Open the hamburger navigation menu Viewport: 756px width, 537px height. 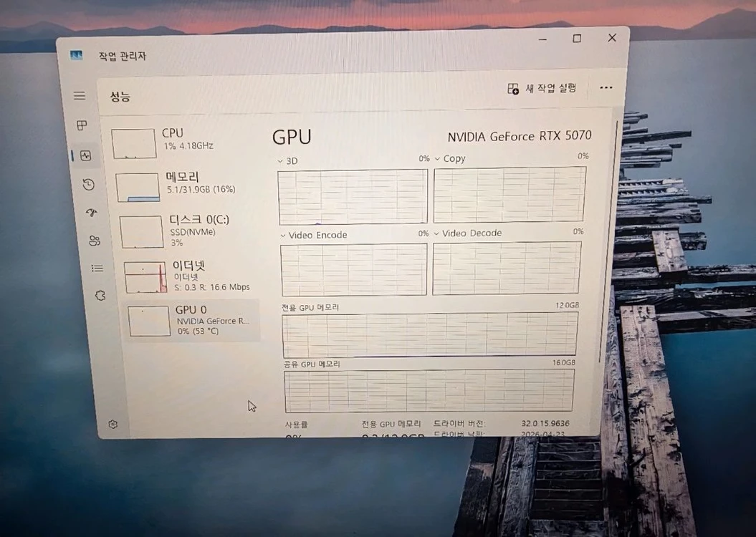click(80, 96)
